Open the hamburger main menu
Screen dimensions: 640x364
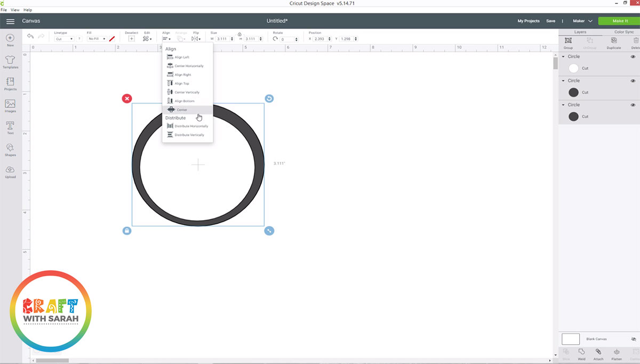[10, 21]
